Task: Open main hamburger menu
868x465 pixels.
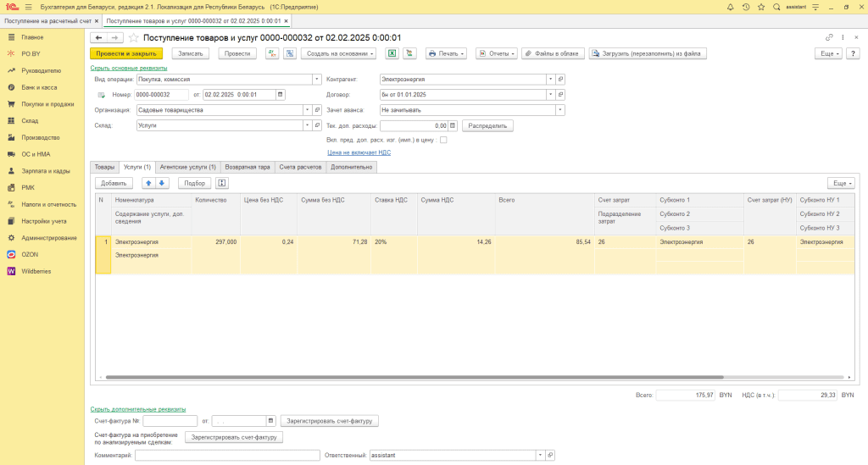Action: [x=28, y=7]
